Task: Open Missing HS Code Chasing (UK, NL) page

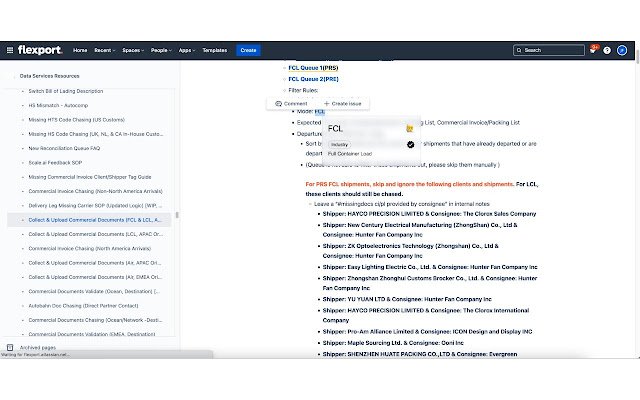Action: click(96, 134)
